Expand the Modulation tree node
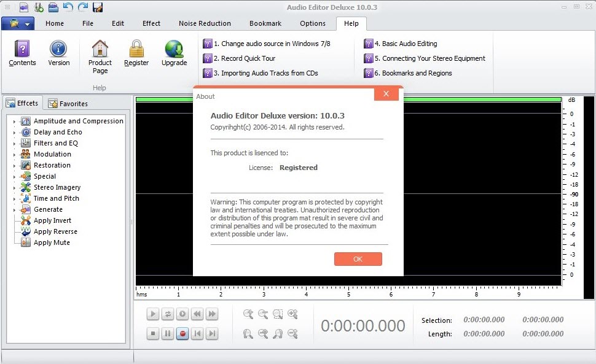 click(15, 155)
